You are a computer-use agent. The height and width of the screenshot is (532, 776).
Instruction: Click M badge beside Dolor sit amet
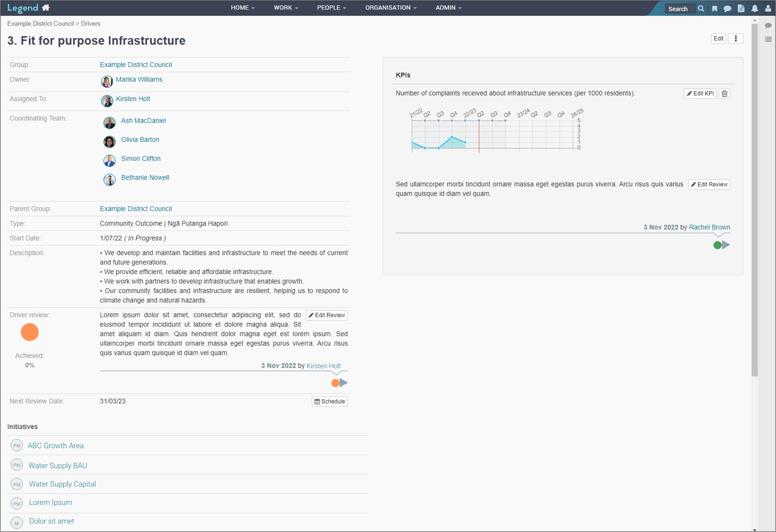coord(17,523)
